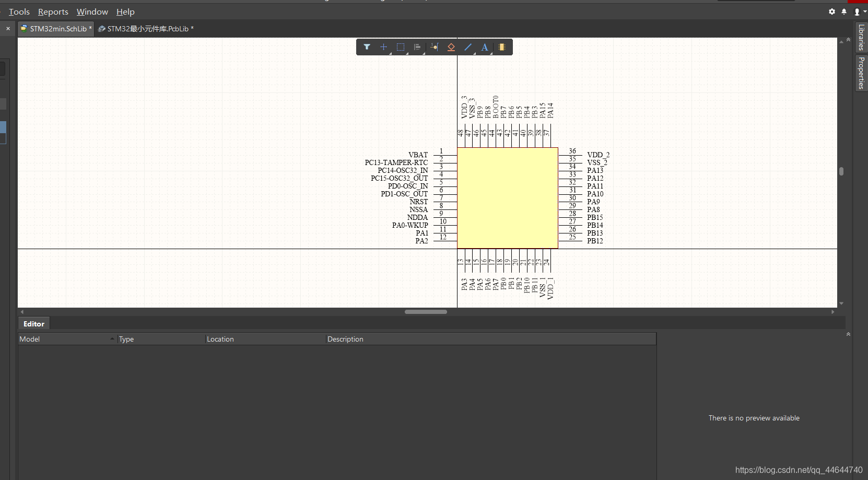Click the Add Component Part chip icon

point(502,47)
